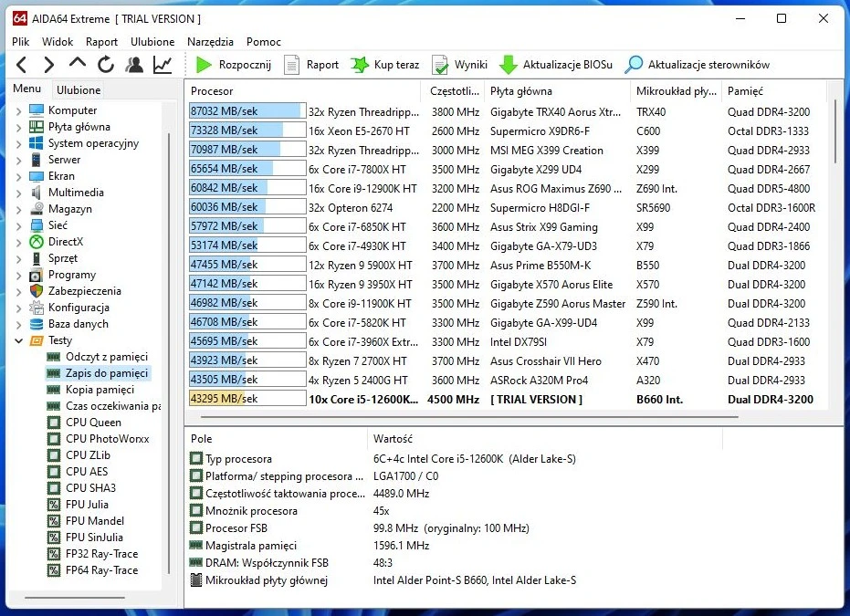850x616 pixels.
Task: Click the Forward navigation arrow icon
Action: 49,65
